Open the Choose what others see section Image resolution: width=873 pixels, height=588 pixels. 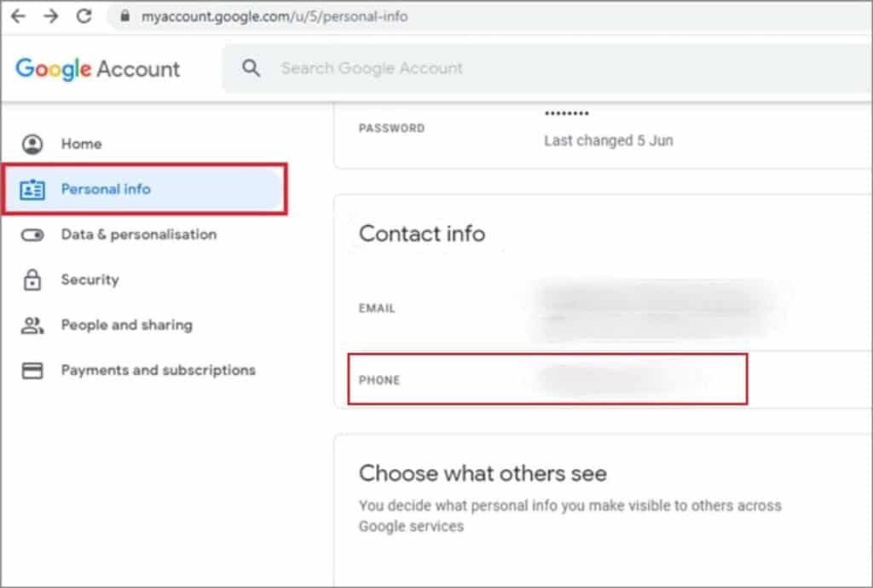[x=483, y=474]
